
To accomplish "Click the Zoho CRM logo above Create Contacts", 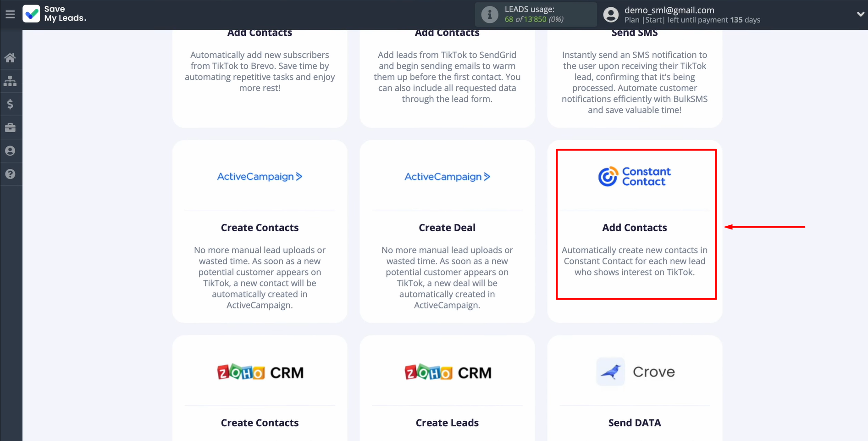I will (x=260, y=372).
